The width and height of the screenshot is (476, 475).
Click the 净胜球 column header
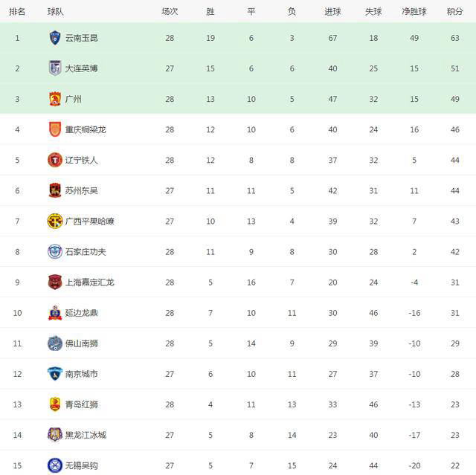point(414,12)
